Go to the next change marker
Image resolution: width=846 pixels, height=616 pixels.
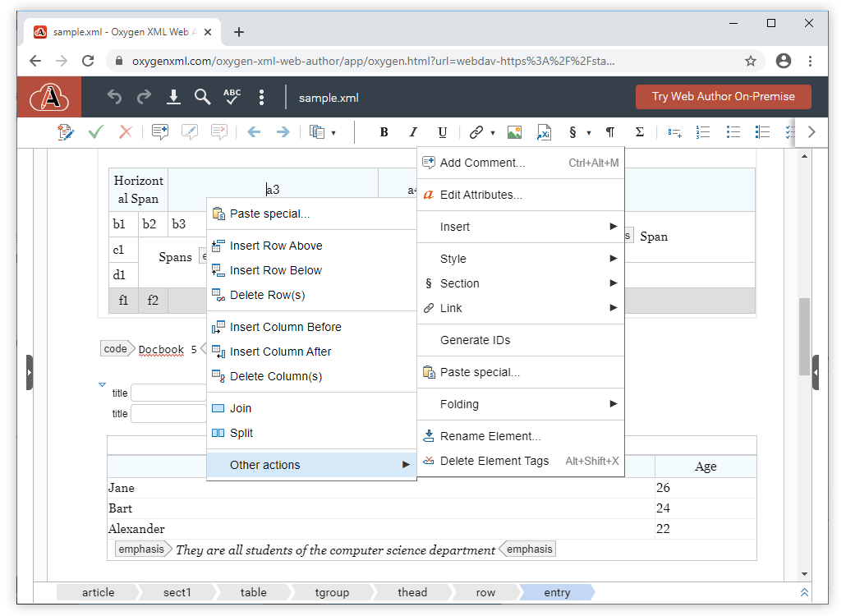pyautogui.click(x=283, y=132)
